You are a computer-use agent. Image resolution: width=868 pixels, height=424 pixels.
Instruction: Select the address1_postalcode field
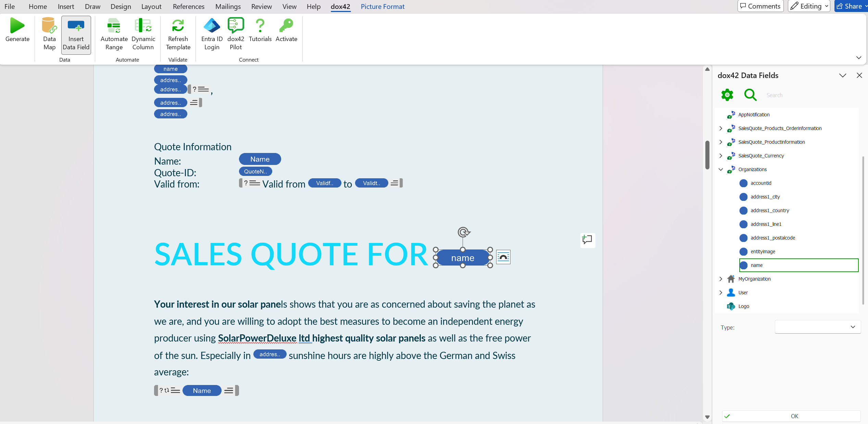[773, 238]
